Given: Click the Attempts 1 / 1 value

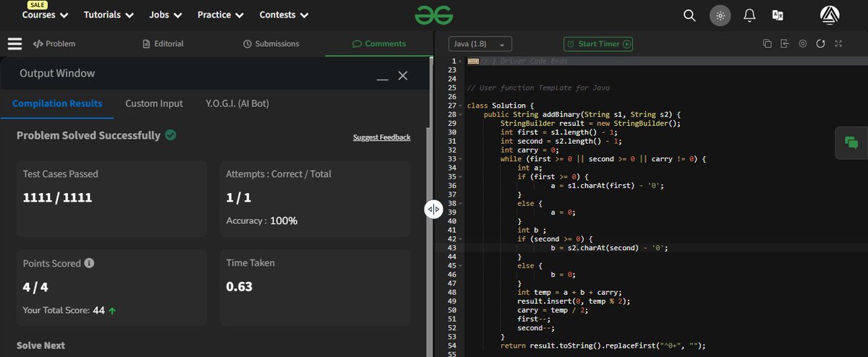Looking at the screenshot, I should pyautogui.click(x=238, y=197).
